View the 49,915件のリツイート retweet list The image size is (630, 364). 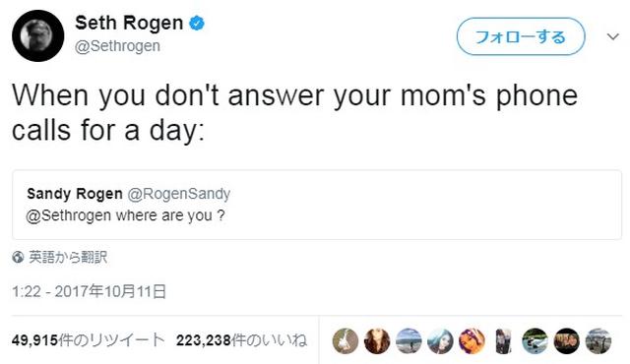pyautogui.click(x=88, y=340)
